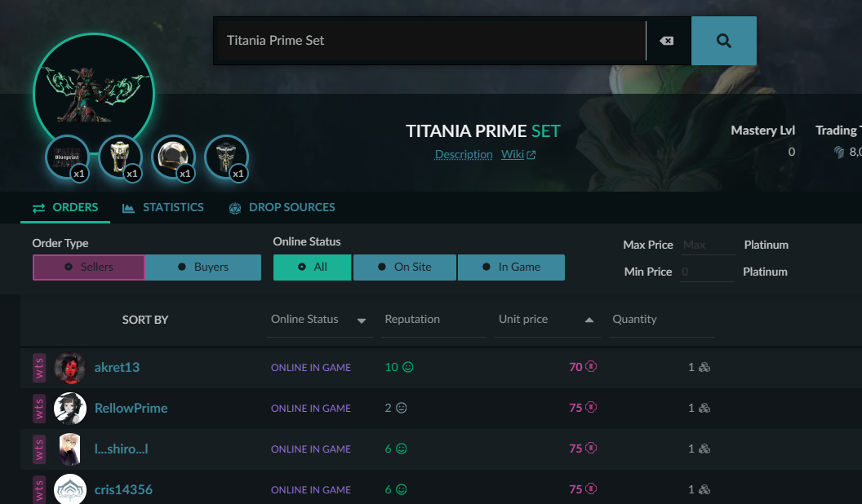The width and height of the screenshot is (862, 504).
Task: Click the Titania Prime Set search input
Action: coord(432,41)
